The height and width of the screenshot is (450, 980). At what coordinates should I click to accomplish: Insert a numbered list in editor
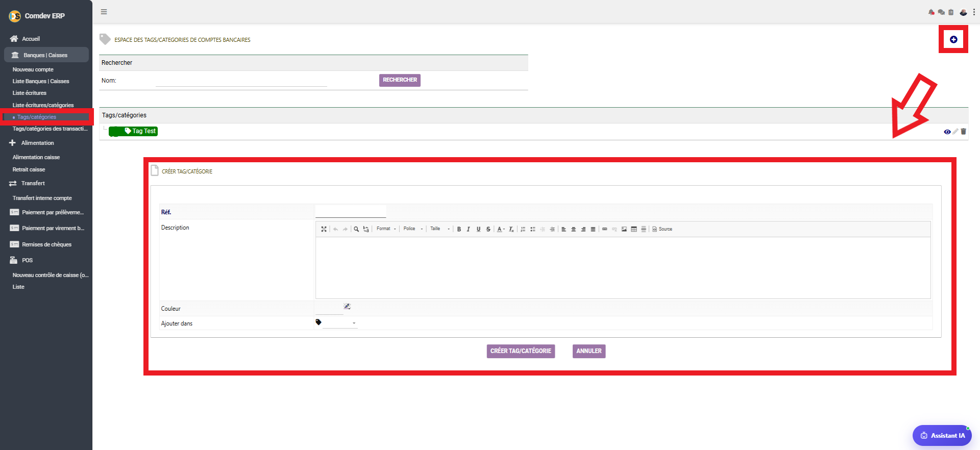point(523,229)
